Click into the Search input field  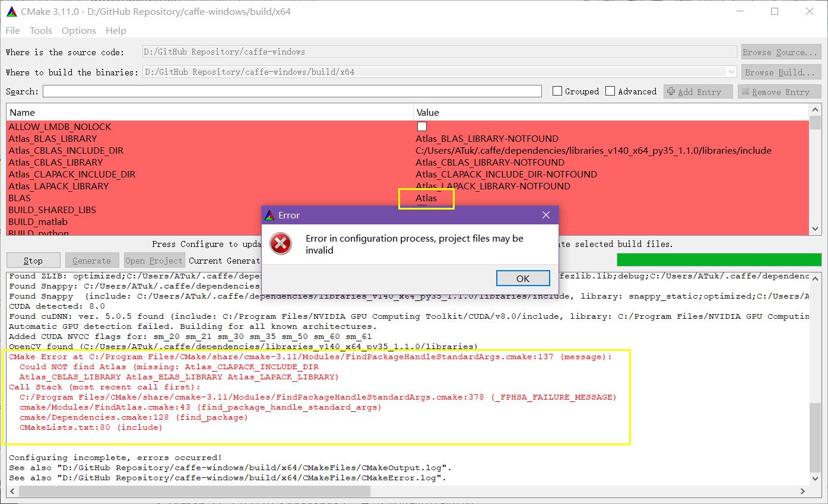[292, 91]
